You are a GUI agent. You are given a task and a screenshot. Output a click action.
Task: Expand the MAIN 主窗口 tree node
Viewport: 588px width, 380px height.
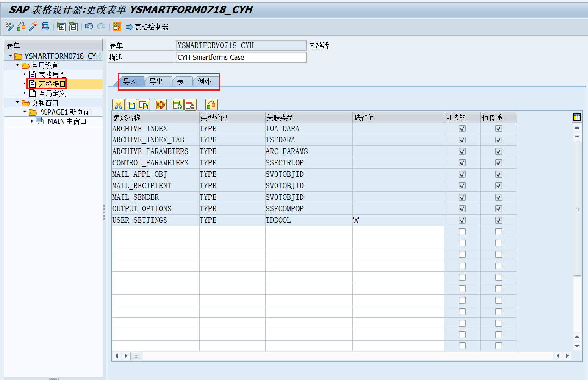32,121
